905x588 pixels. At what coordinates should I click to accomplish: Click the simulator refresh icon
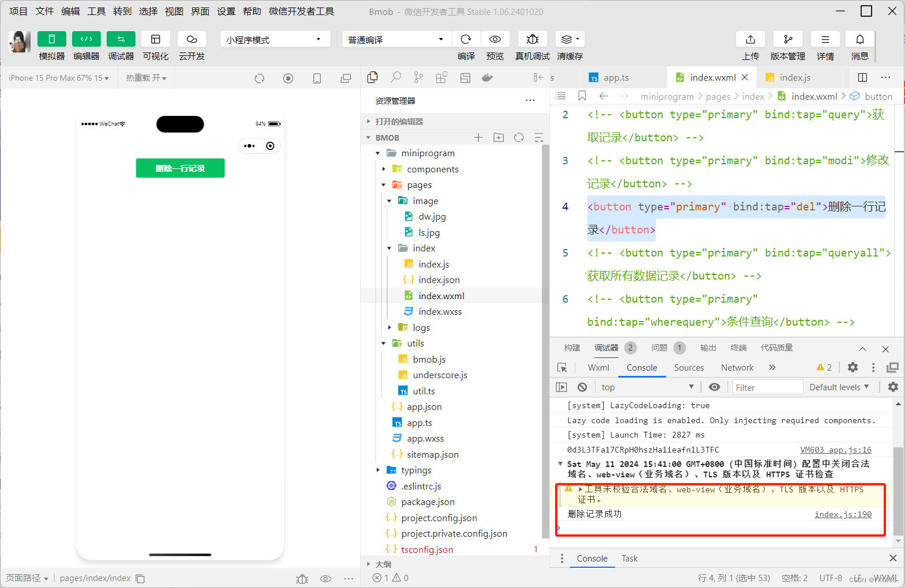[259, 78]
